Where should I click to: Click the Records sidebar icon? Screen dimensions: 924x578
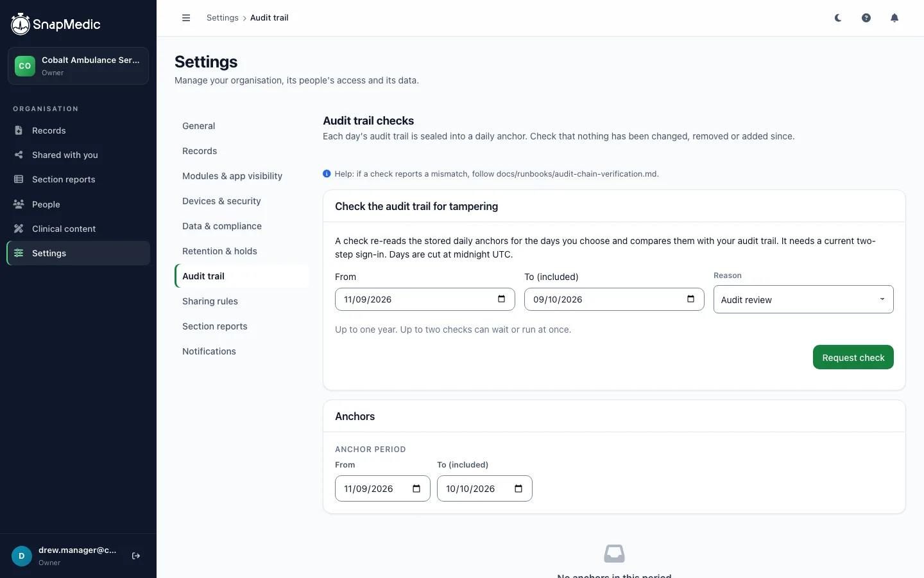[19, 130]
